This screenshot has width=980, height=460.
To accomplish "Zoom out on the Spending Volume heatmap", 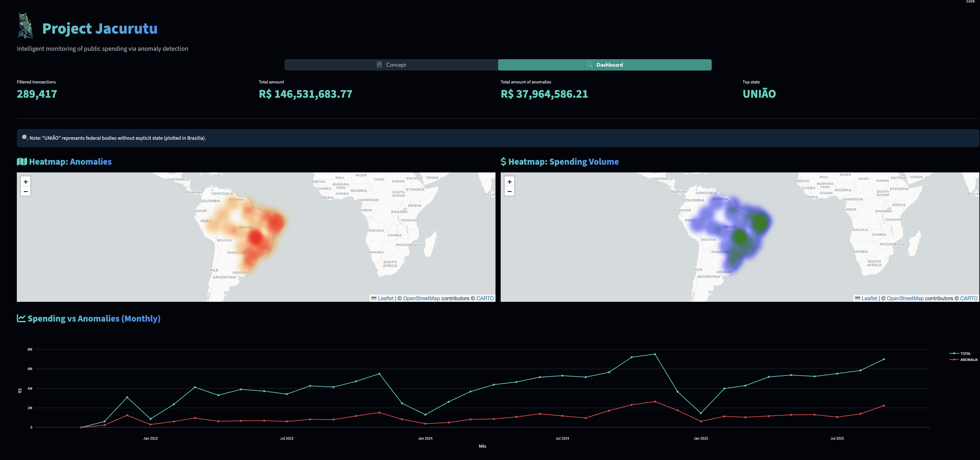I will [x=509, y=191].
